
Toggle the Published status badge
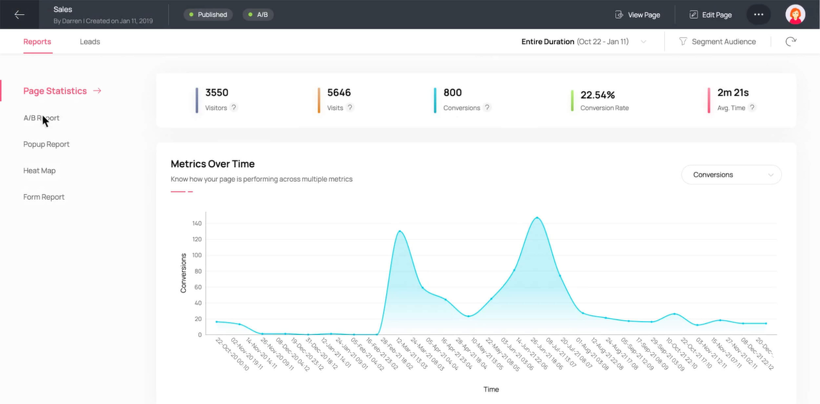coord(208,15)
